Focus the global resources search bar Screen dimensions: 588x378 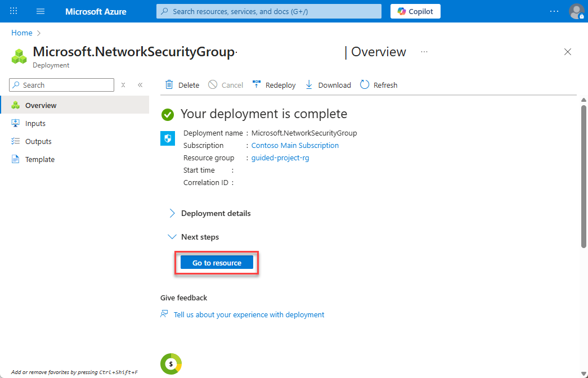pyautogui.click(x=269, y=11)
